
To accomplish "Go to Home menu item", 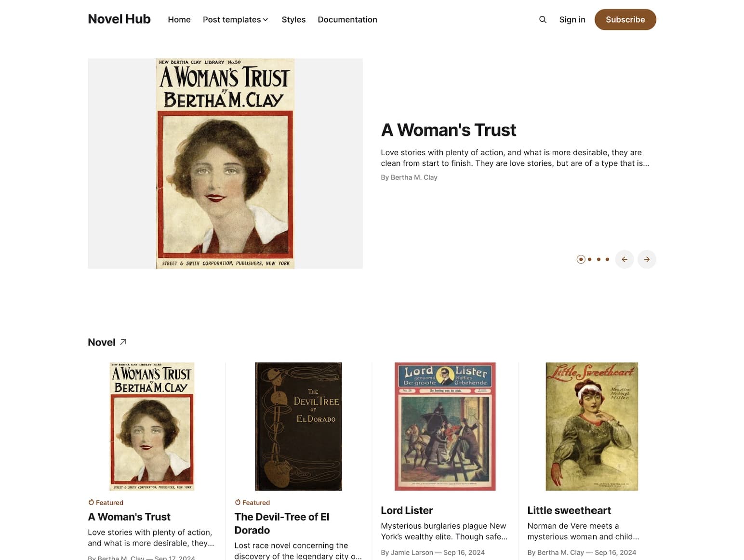I will [179, 20].
